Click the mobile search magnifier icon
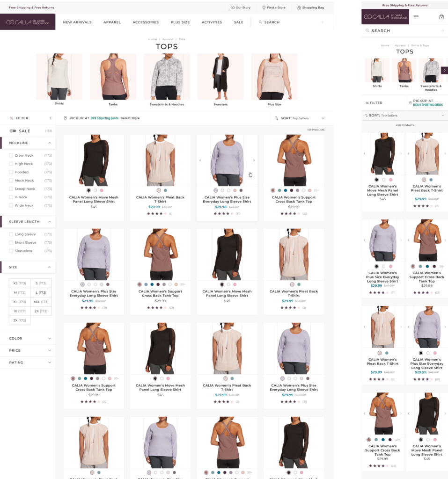 pyautogui.click(x=367, y=30)
